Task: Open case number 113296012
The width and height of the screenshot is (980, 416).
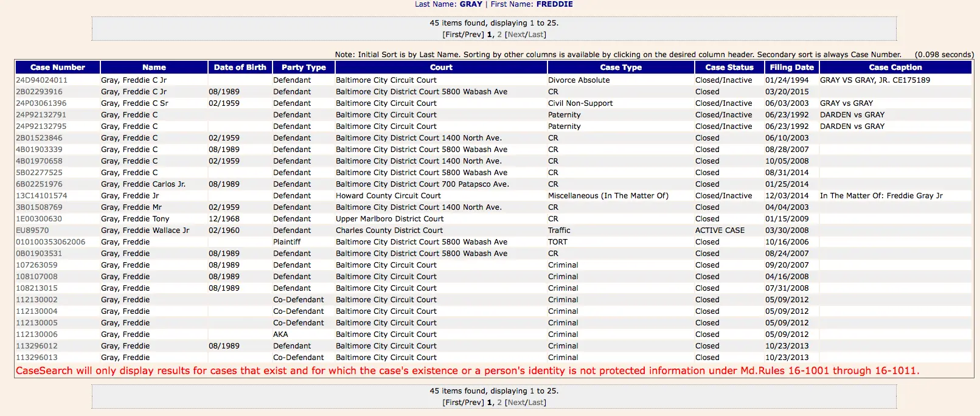Action: [x=36, y=346]
